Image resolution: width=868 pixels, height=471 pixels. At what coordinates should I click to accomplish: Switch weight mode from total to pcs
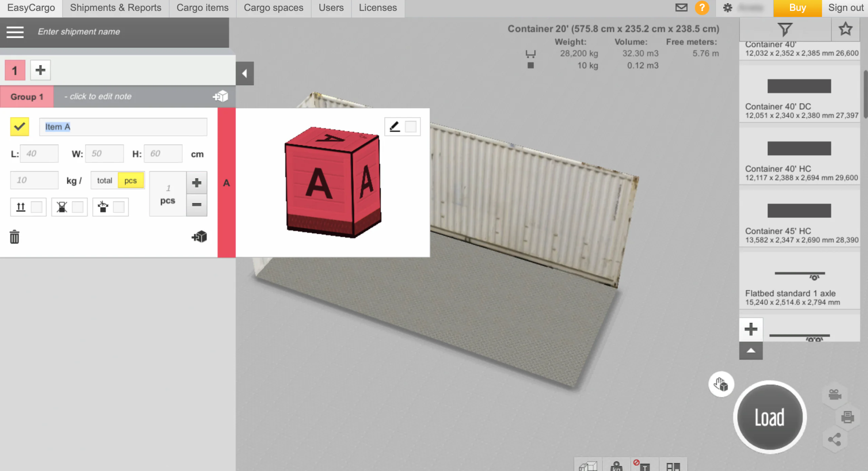[131, 180]
